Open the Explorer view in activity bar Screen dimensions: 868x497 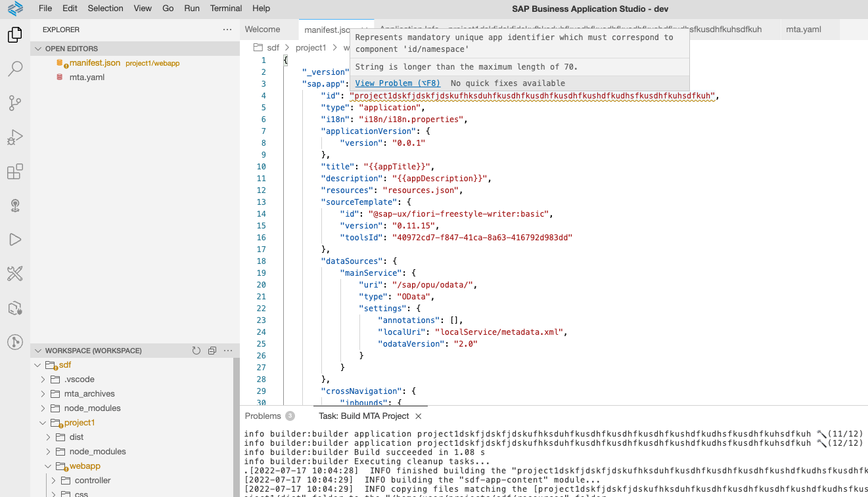(15, 35)
